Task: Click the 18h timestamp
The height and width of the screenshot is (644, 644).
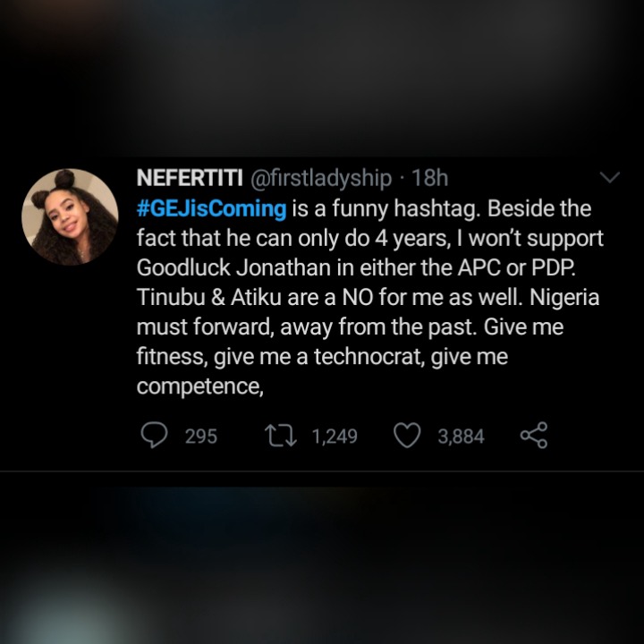Action: click(428, 179)
